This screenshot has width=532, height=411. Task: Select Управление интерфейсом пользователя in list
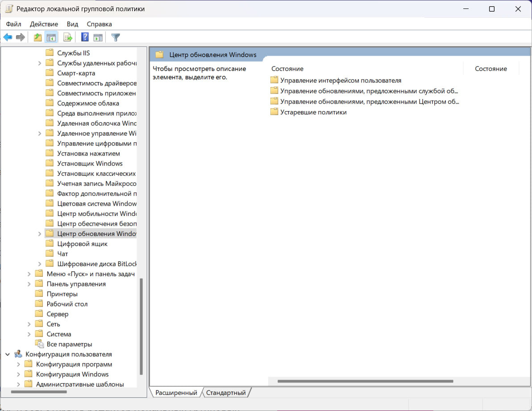341,80
